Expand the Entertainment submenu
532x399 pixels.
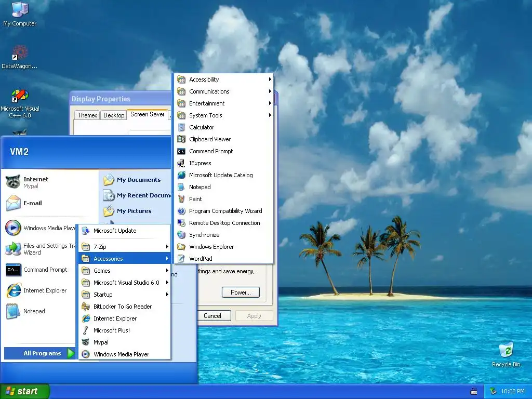click(223, 103)
